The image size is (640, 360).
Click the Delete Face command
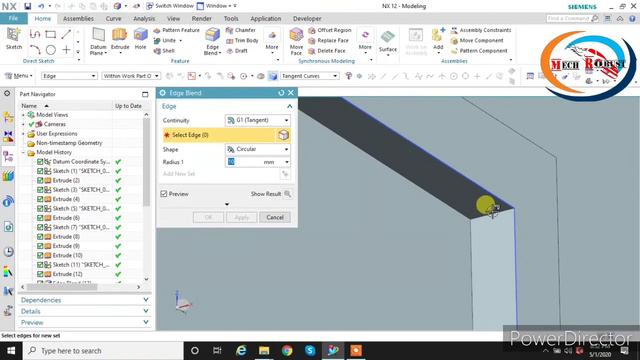(x=327, y=51)
